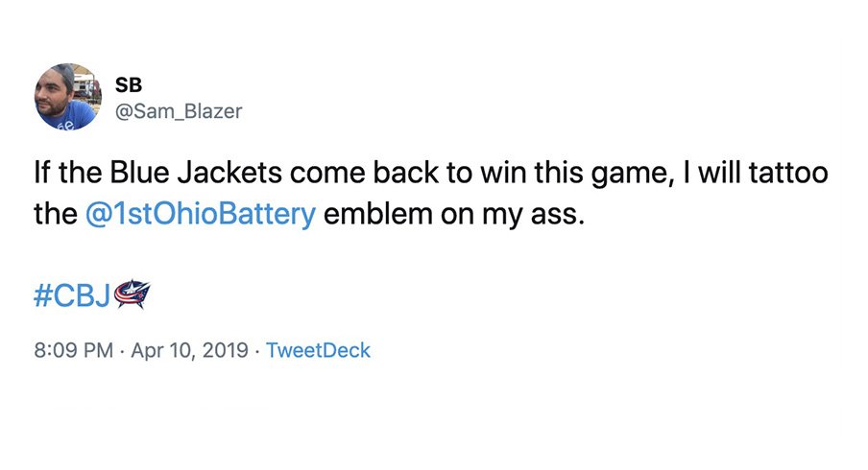Click the word 'the' before @1stOhioBattery
The image size is (868, 470).
click(56, 214)
